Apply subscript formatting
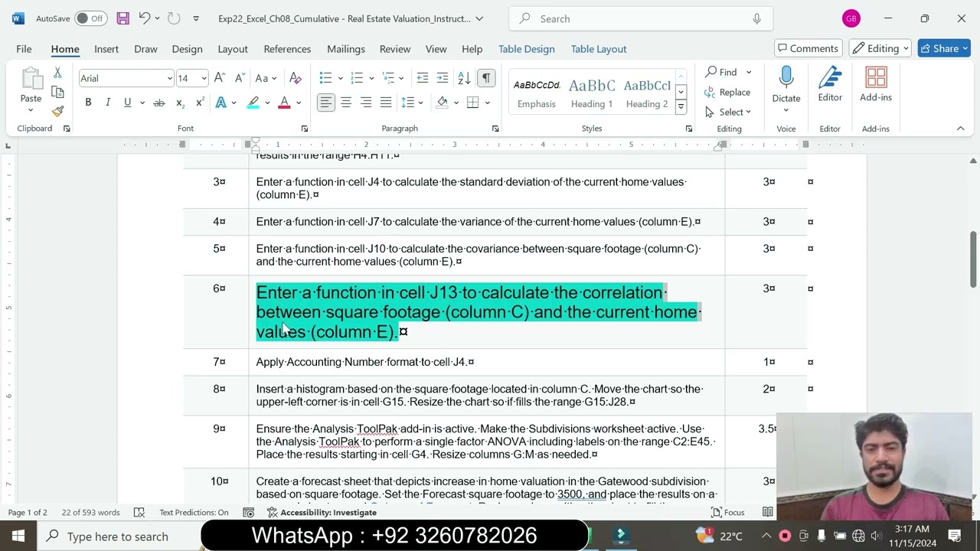Image resolution: width=980 pixels, height=551 pixels. 179,103
